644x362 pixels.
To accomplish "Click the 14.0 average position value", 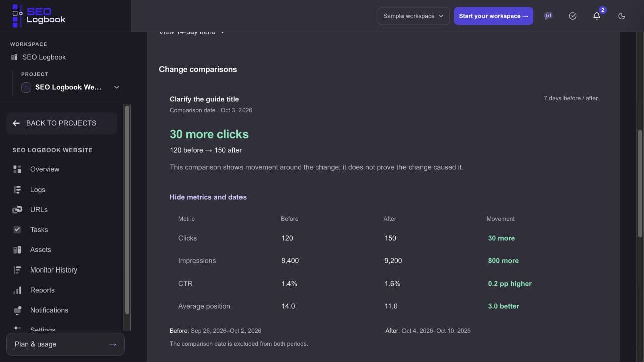I will click(x=288, y=306).
